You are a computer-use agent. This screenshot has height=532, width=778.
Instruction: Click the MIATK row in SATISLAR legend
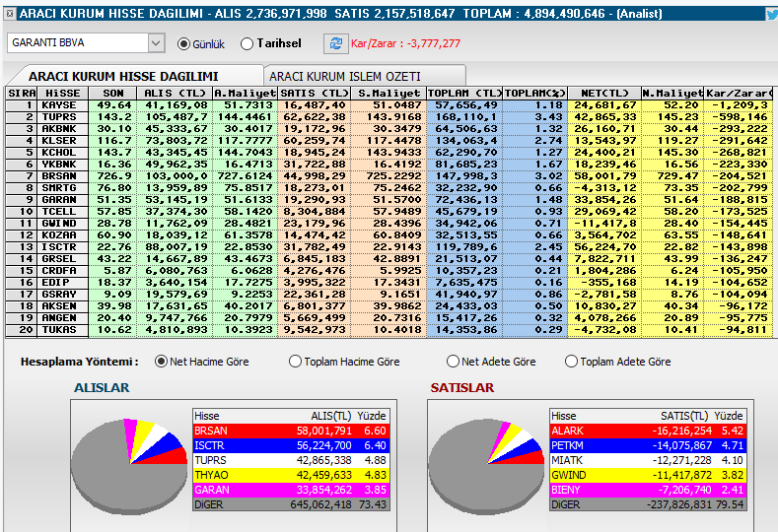[x=648, y=460]
